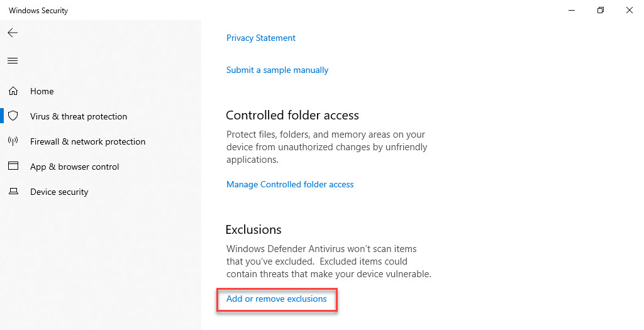Go back with the back arrow

13,33
